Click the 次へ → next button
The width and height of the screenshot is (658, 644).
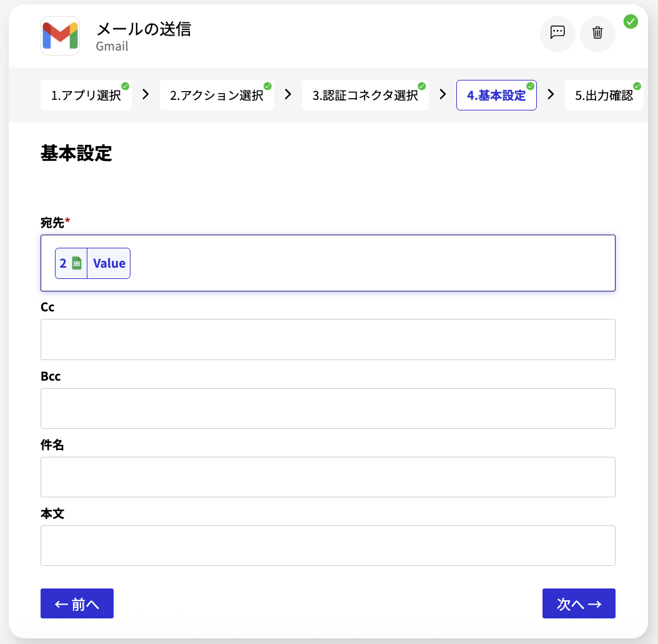coord(579,603)
